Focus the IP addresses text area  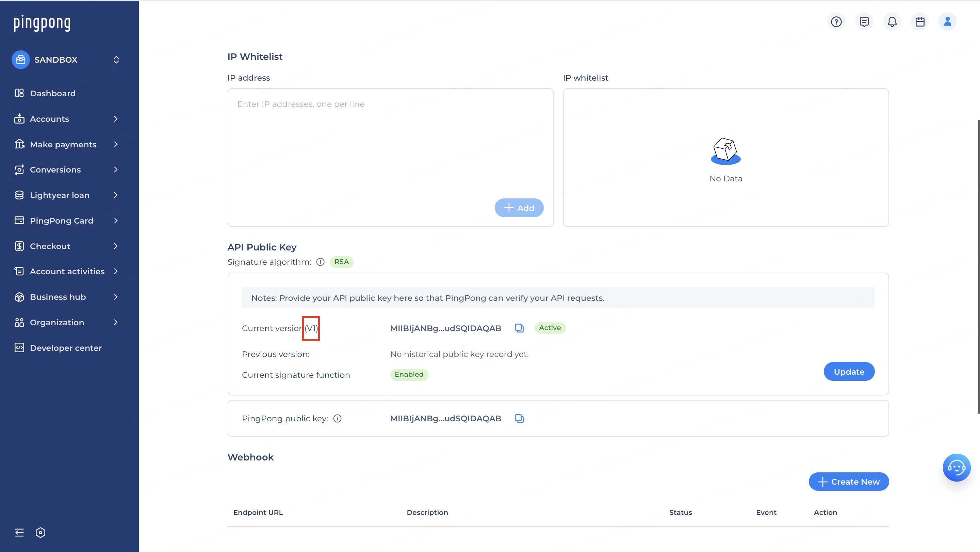[x=390, y=158]
